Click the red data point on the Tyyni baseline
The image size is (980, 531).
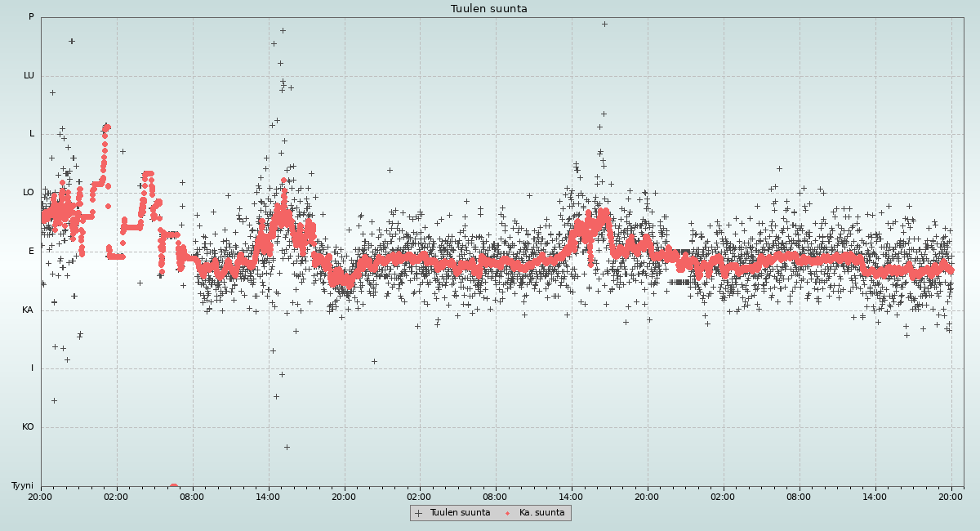pyautogui.click(x=173, y=486)
